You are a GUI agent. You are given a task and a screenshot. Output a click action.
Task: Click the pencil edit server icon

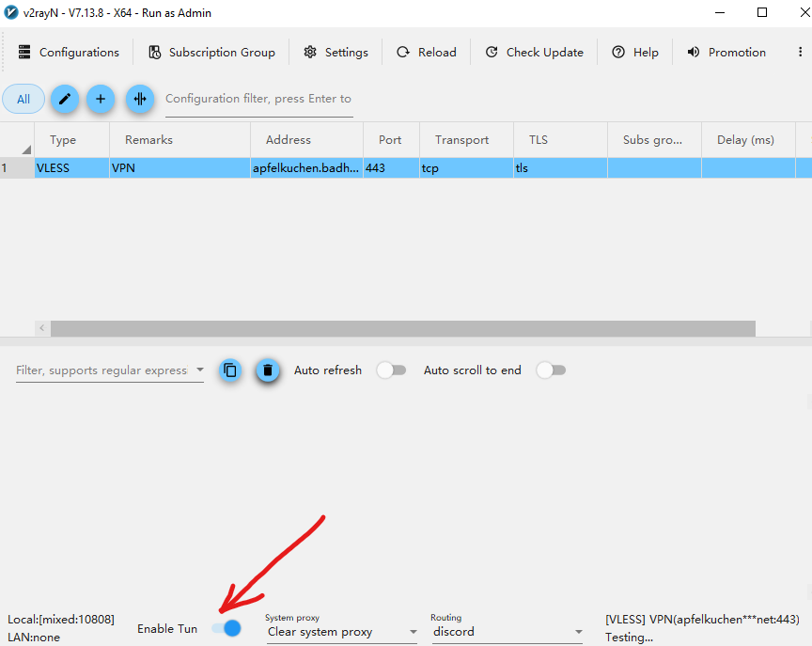[x=64, y=99]
